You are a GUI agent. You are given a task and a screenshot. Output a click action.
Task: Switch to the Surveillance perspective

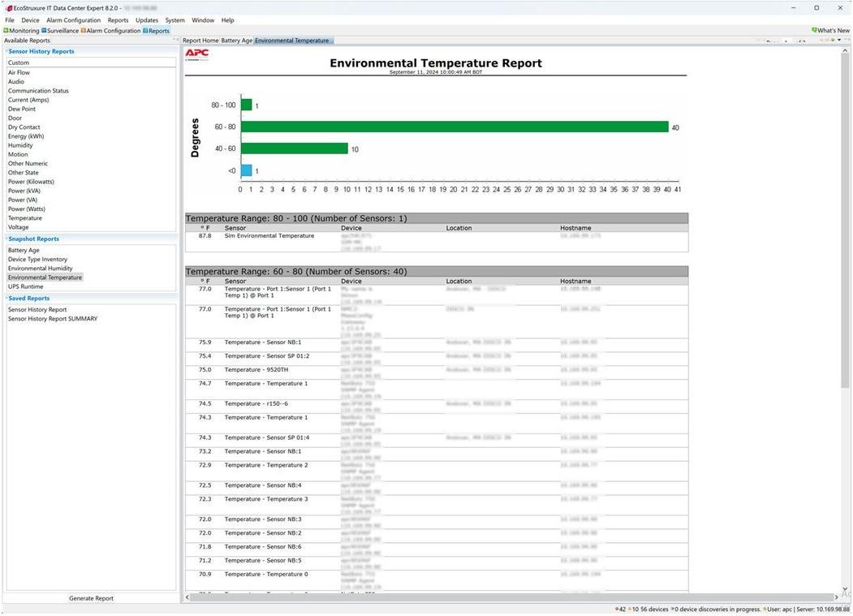(61, 31)
